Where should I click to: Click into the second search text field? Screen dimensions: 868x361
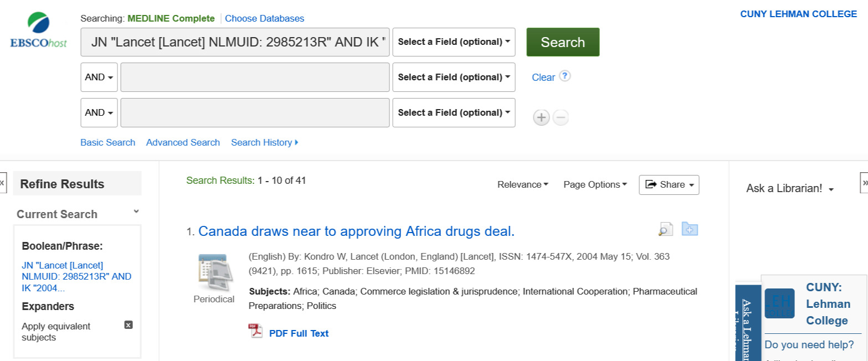[255, 78]
